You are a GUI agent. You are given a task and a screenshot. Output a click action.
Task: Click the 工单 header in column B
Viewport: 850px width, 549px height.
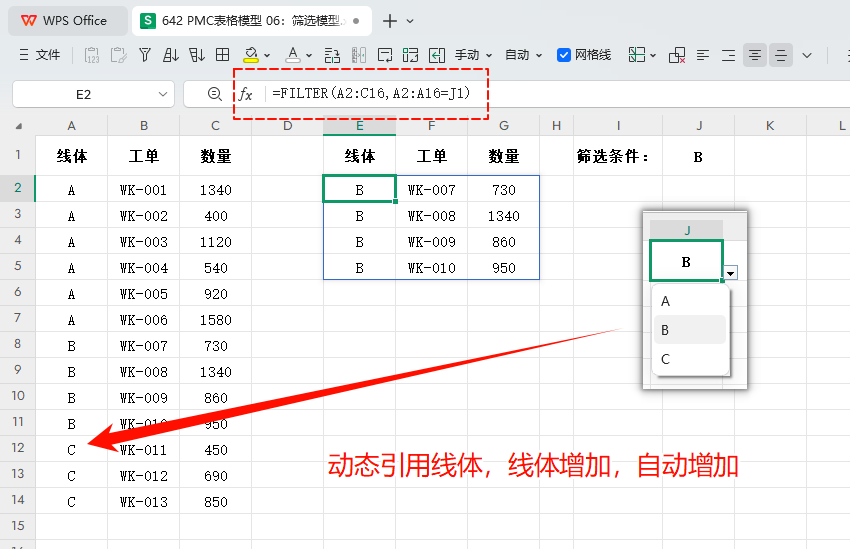tap(144, 157)
